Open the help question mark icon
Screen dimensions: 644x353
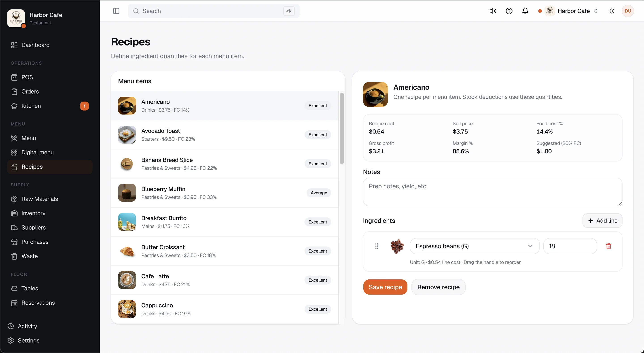coord(509,11)
